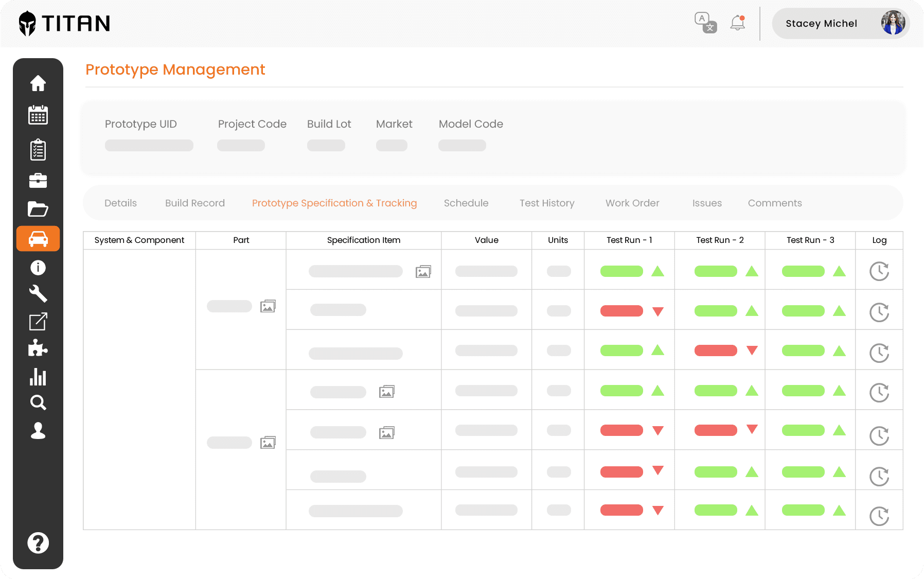Open the Build Record tab
The image size is (924, 579).
point(194,203)
